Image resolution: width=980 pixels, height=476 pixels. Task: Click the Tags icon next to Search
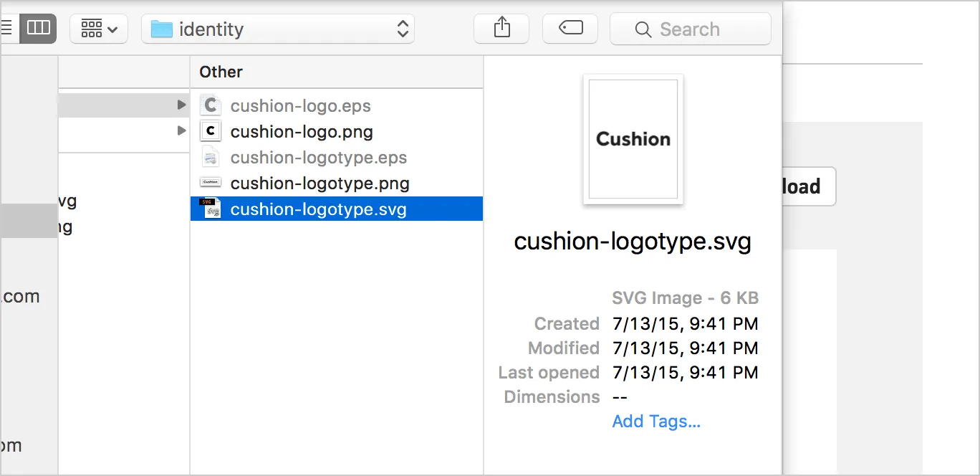point(570,28)
